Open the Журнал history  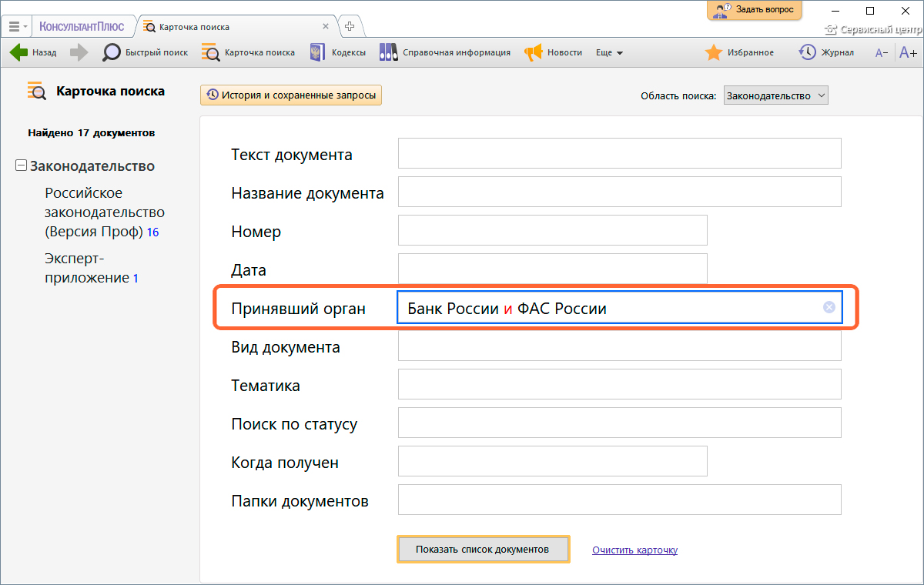826,52
